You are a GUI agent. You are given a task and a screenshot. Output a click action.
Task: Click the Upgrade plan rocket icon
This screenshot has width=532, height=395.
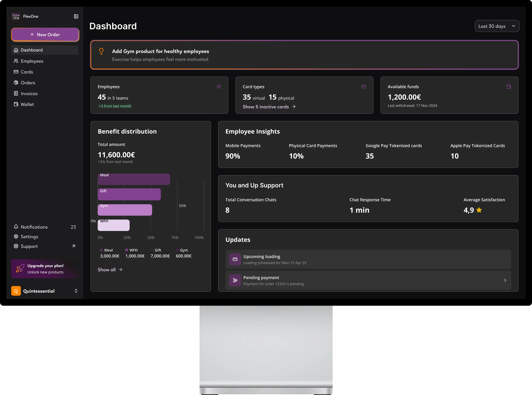pyautogui.click(x=20, y=268)
